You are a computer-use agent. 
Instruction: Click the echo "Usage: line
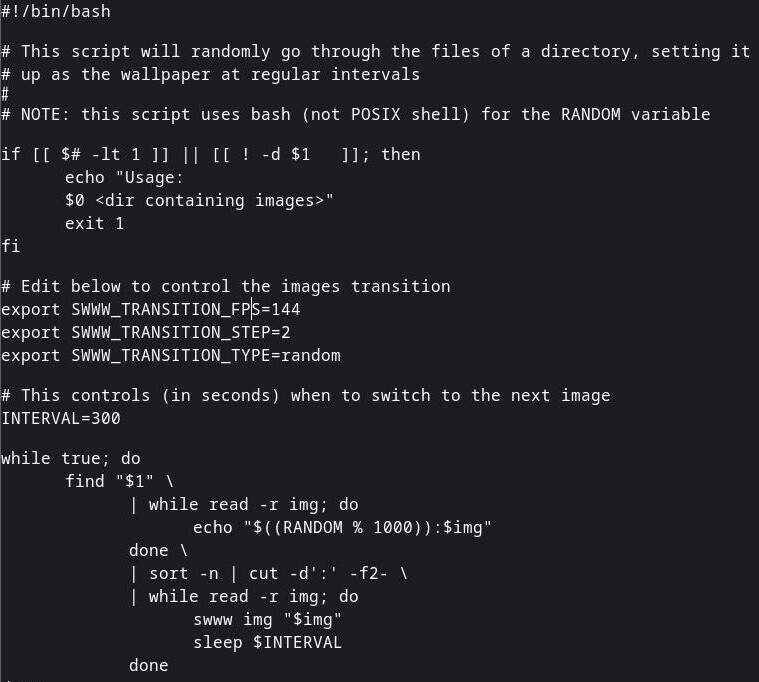click(x=124, y=178)
